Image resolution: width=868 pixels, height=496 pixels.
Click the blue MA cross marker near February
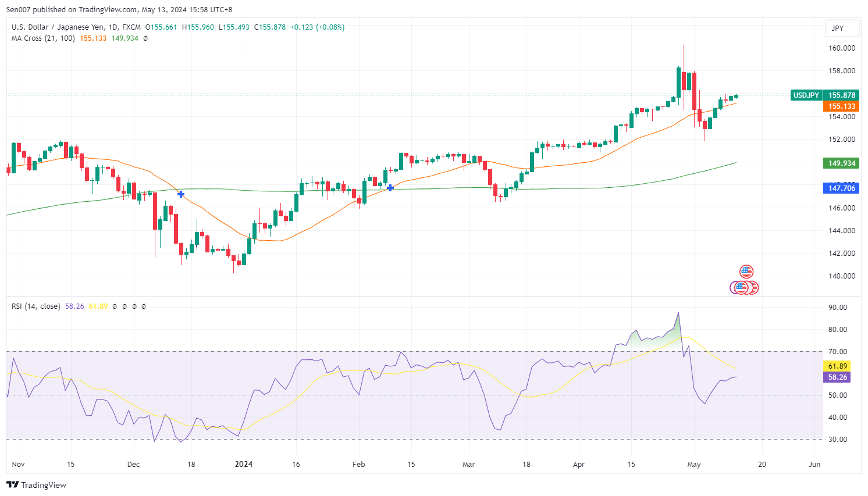[390, 188]
